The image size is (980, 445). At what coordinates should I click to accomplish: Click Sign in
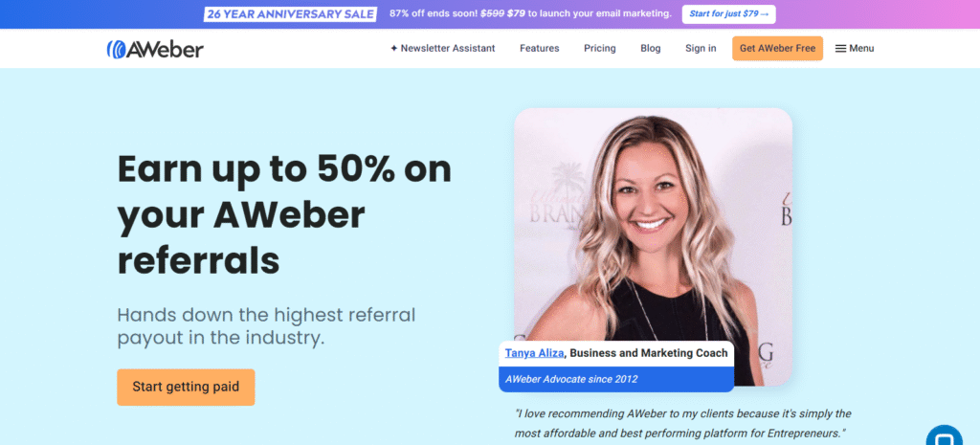(701, 48)
